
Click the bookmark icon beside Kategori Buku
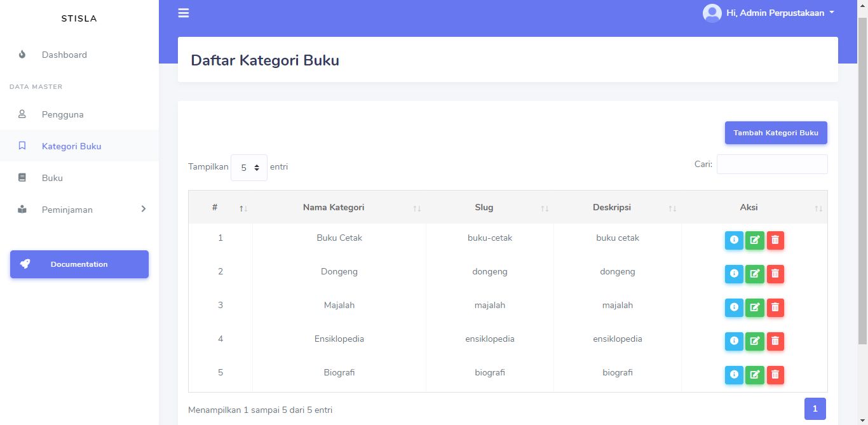coord(23,145)
